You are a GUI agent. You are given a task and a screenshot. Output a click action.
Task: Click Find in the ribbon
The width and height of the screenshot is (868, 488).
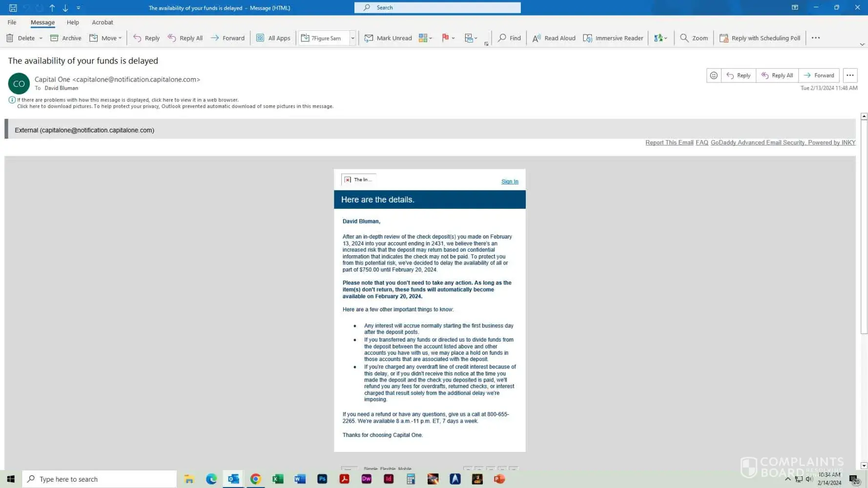coord(509,38)
